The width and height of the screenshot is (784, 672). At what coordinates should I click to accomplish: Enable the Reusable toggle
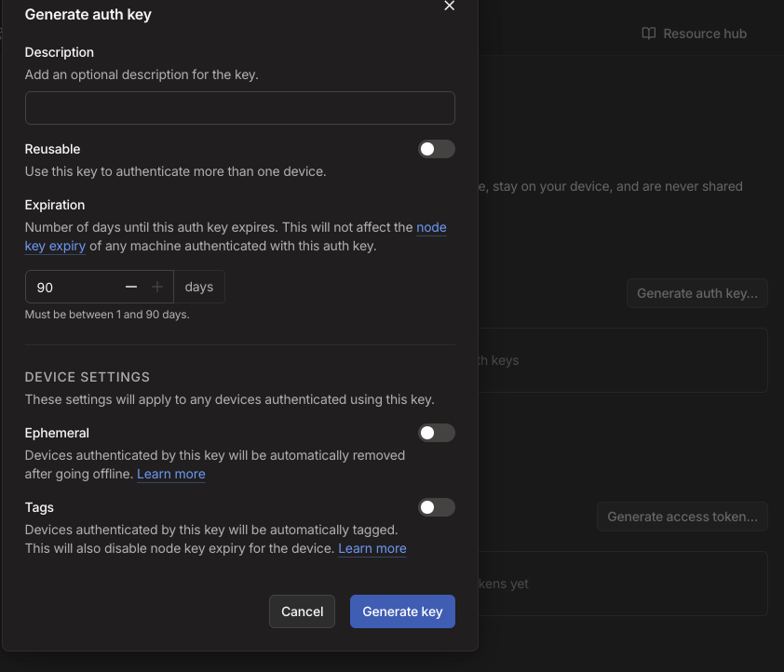click(436, 149)
